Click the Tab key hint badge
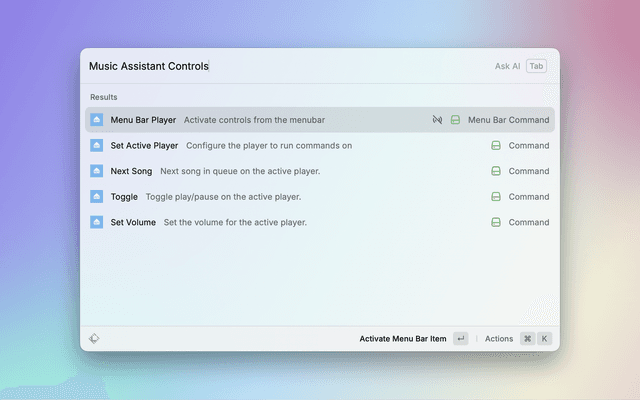The image size is (640, 400). (x=537, y=66)
